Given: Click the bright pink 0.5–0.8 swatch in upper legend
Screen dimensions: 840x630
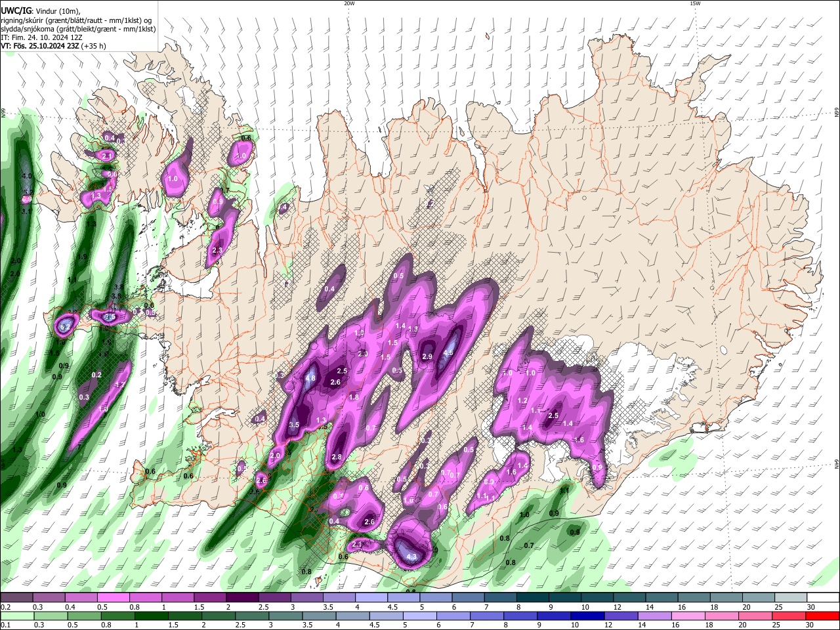Looking at the screenshot, I should point(113,598).
